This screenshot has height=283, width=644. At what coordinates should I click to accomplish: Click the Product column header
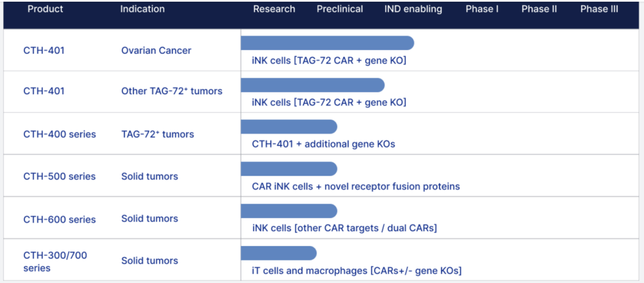[x=45, y=9]
